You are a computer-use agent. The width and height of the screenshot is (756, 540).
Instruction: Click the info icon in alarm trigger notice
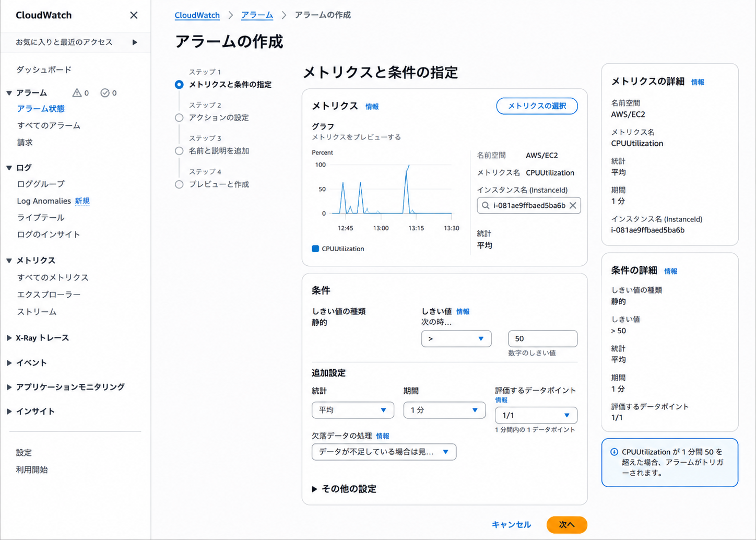[614, 452]
